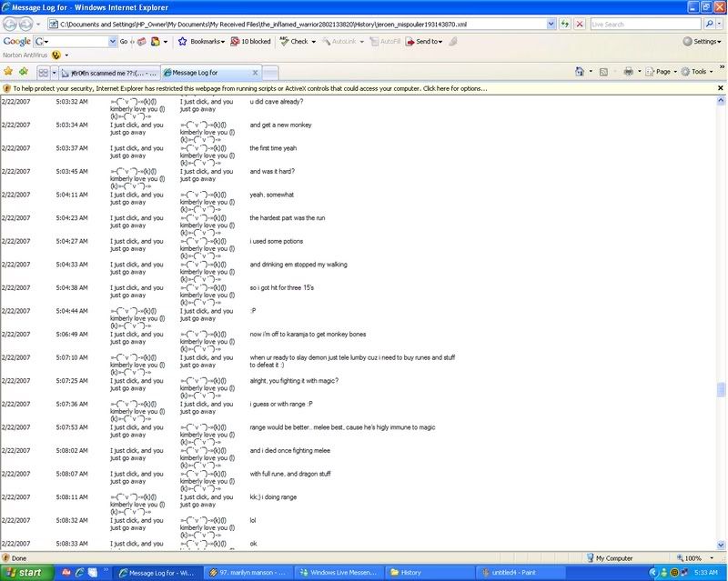This screenshot has width=728, height=581.
Task: Open the Page menu
Action: pos(662,72)
